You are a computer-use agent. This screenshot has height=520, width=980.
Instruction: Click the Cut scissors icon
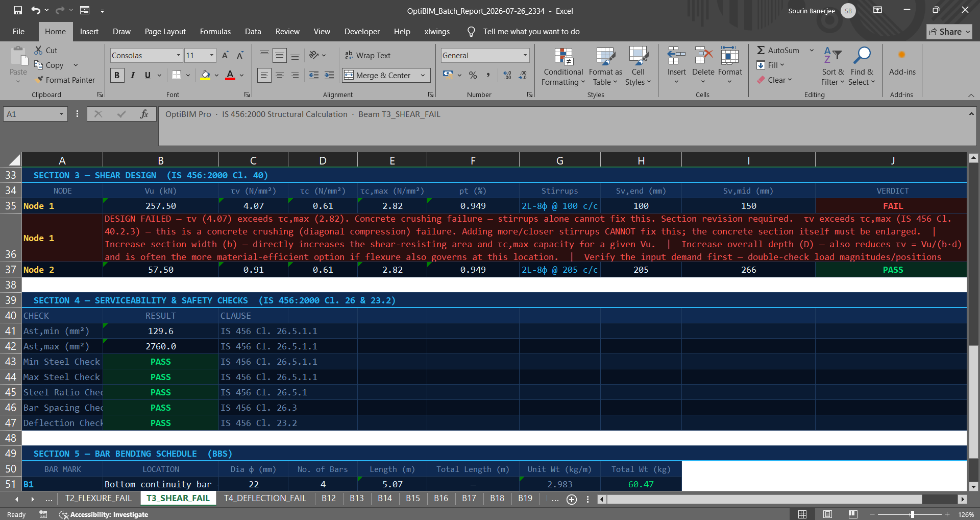click(38, 50)
